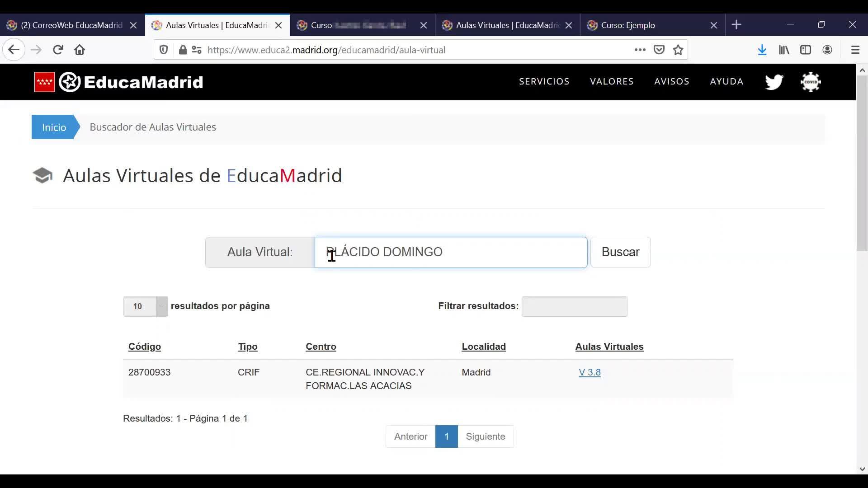
Task: Expand the results per page dropdown
Action: [x=145, y=306]
